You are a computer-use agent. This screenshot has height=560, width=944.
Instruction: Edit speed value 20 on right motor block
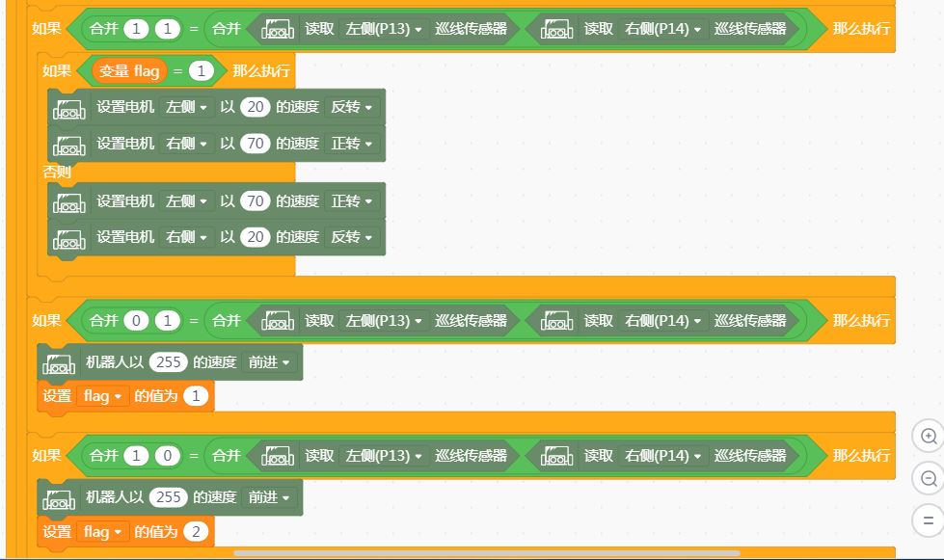[256, 237]
